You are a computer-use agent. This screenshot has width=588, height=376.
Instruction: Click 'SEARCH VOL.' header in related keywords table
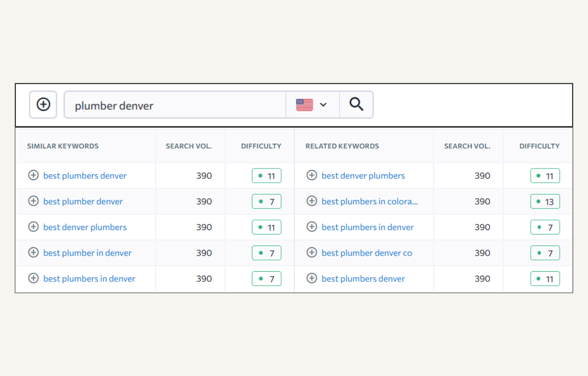[467, 146]
